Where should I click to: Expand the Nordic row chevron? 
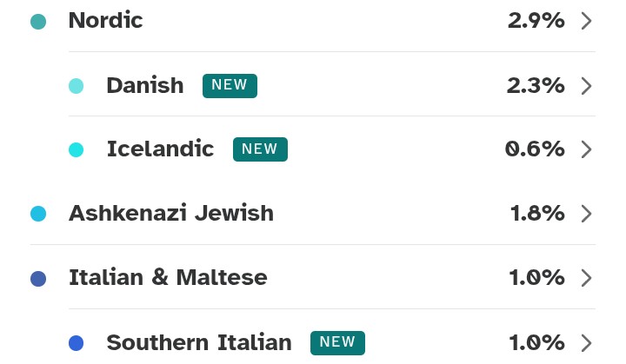586,21
